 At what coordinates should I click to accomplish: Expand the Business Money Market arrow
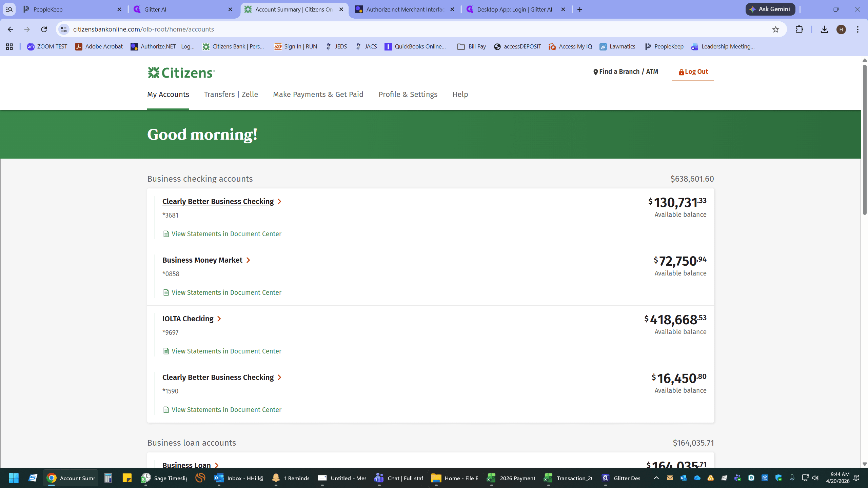coord(248,260)
